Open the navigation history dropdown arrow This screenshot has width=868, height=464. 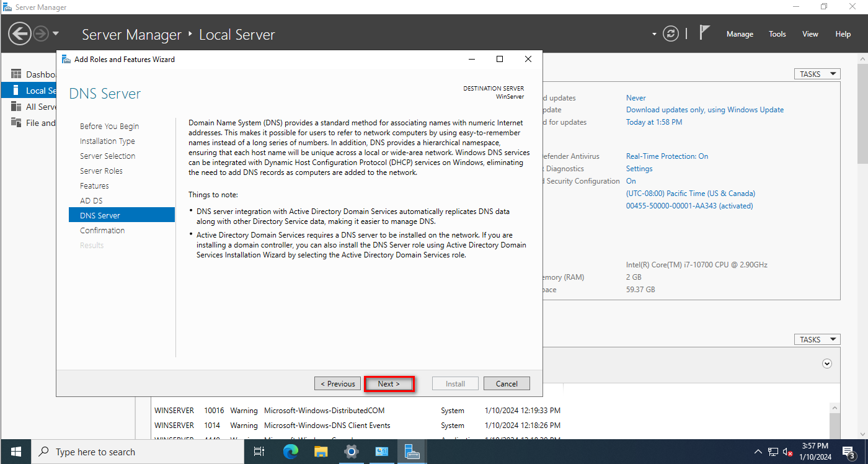click(x=56, y=33)
